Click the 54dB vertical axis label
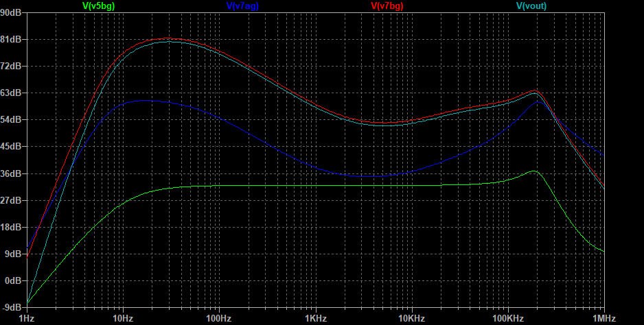Viewport: 644px width, 325px height. [11, 120]
